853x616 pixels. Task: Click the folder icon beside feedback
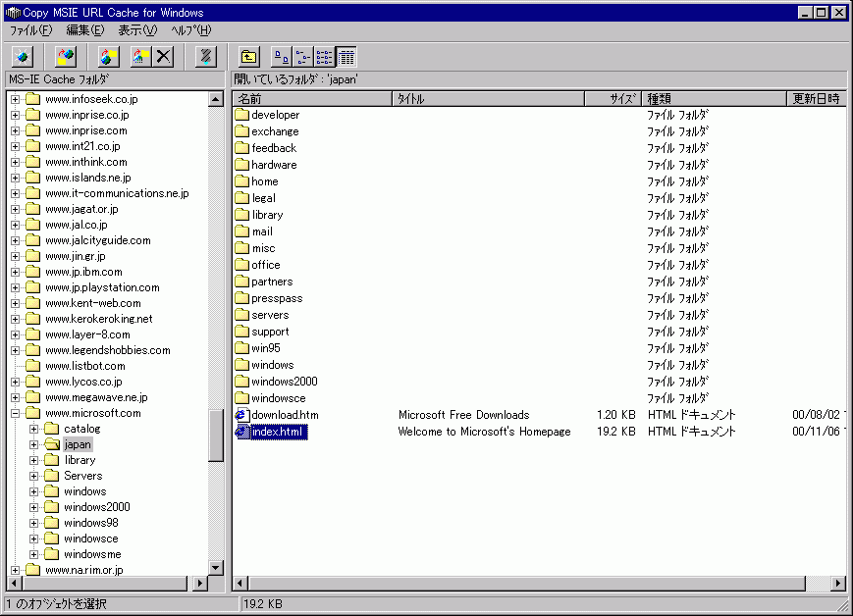coord(242,148)
